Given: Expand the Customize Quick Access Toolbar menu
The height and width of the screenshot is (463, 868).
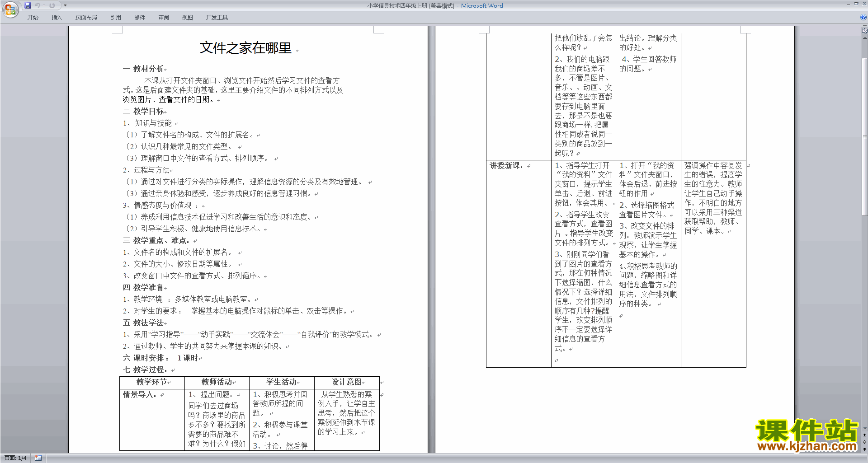Looking at the screenshot, I should pos(65,5).
